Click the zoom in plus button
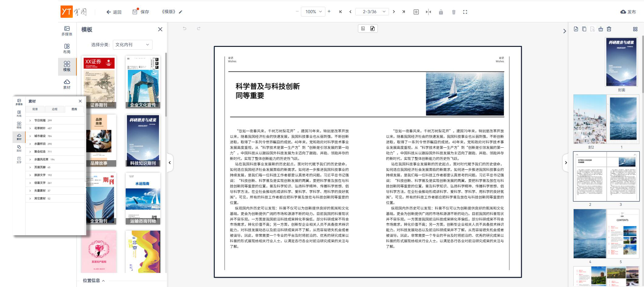 pos(329,12)
